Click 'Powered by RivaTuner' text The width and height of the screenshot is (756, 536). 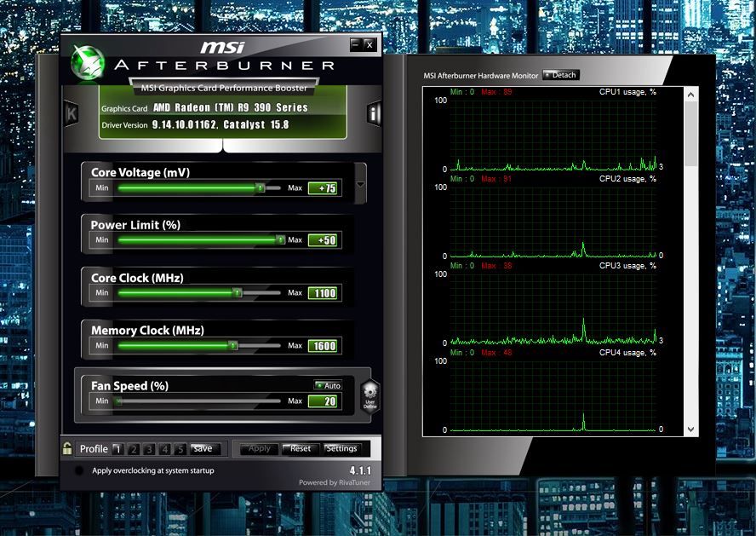point(335,482)
